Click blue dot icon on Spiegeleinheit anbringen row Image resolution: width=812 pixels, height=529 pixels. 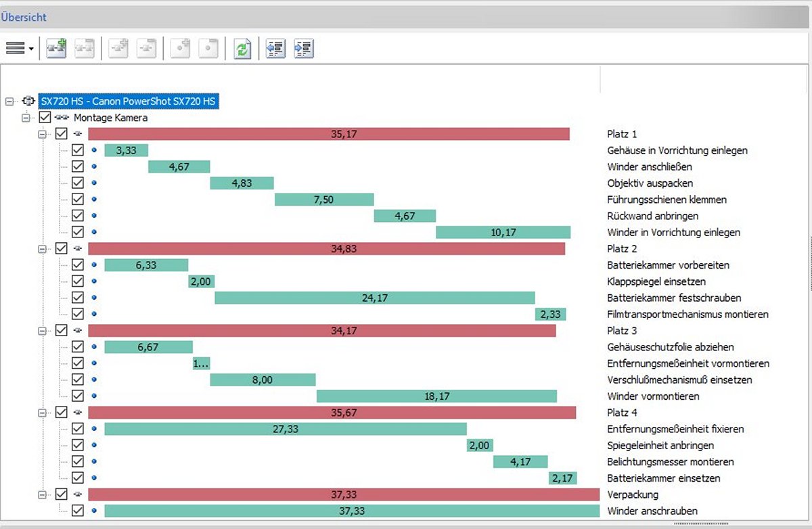(x=94, y=445)
